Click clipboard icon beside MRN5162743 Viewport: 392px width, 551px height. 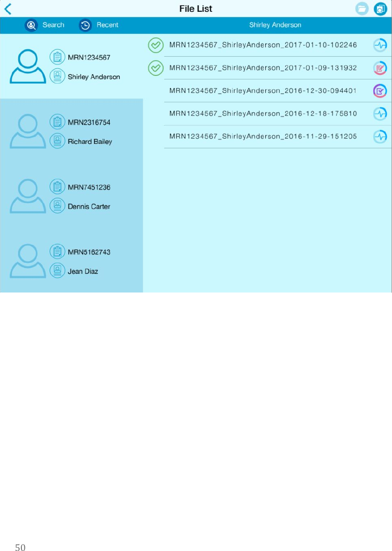tap(57, 252)
